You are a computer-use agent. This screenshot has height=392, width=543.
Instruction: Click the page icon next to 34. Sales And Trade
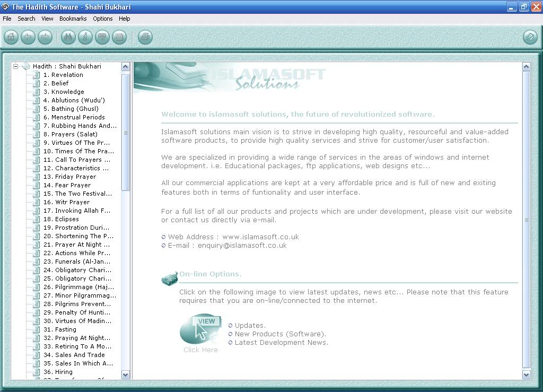37,355
